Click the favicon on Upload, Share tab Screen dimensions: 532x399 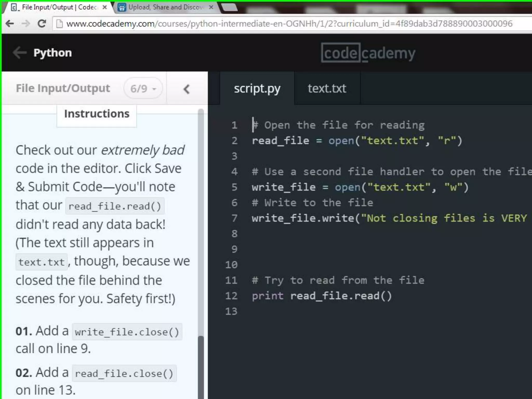coord(122,7)
